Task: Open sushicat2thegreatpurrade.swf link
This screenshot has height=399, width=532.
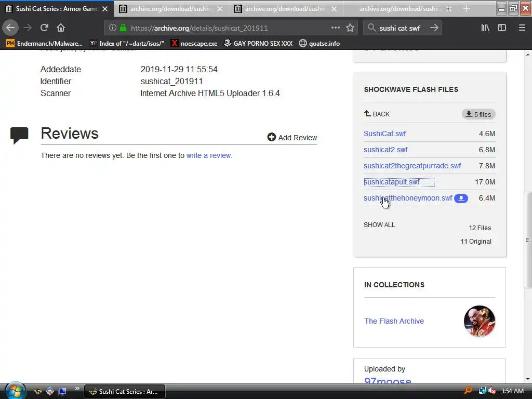Action: tap(412, 166)
